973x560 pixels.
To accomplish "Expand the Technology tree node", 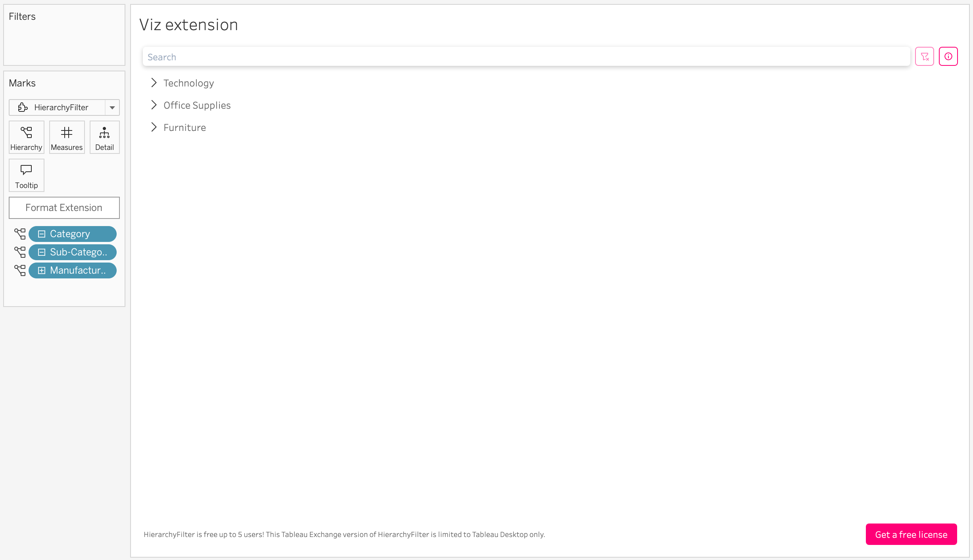I will 154,83.
